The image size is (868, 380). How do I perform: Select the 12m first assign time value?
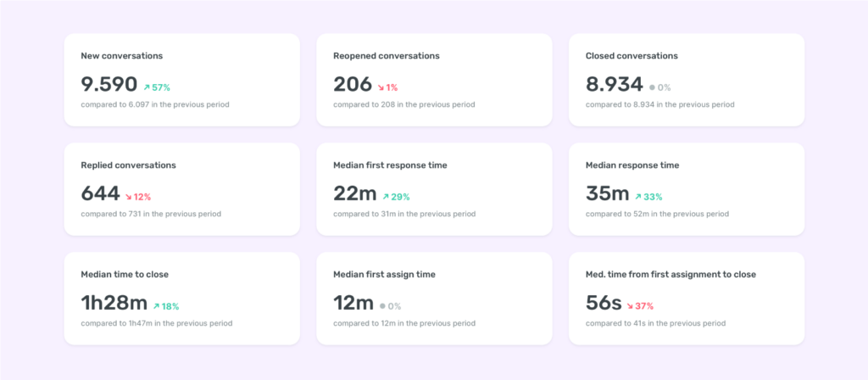(353, 303)
